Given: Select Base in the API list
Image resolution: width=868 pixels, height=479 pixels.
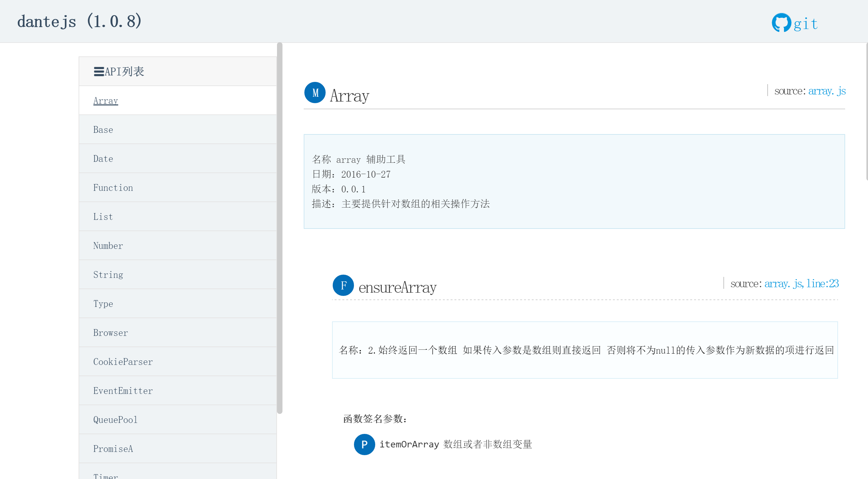Looking at the screenshot, I should tap(177, 130).
